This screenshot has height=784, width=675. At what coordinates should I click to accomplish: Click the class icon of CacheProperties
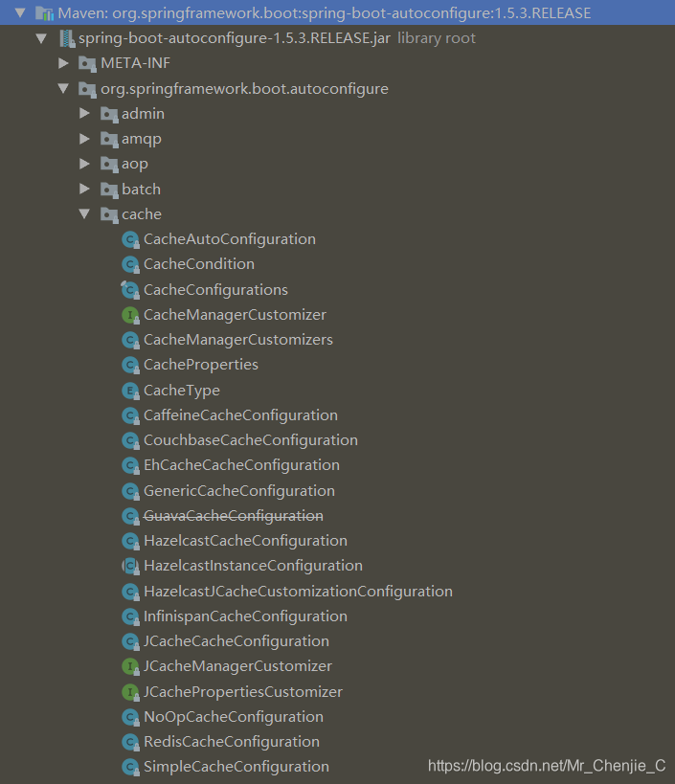pos(130,366)
